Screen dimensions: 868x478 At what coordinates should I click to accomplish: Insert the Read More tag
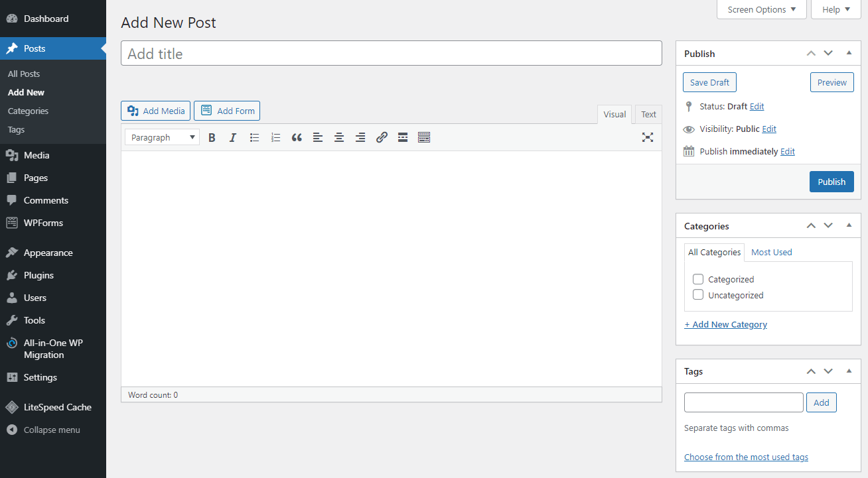click(x=403, y=137)
